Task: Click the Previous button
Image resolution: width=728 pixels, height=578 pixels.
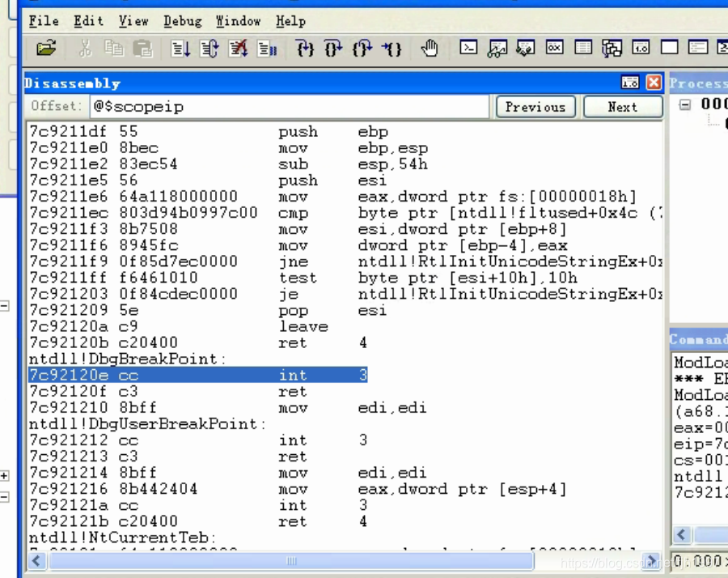Action: 535,107
